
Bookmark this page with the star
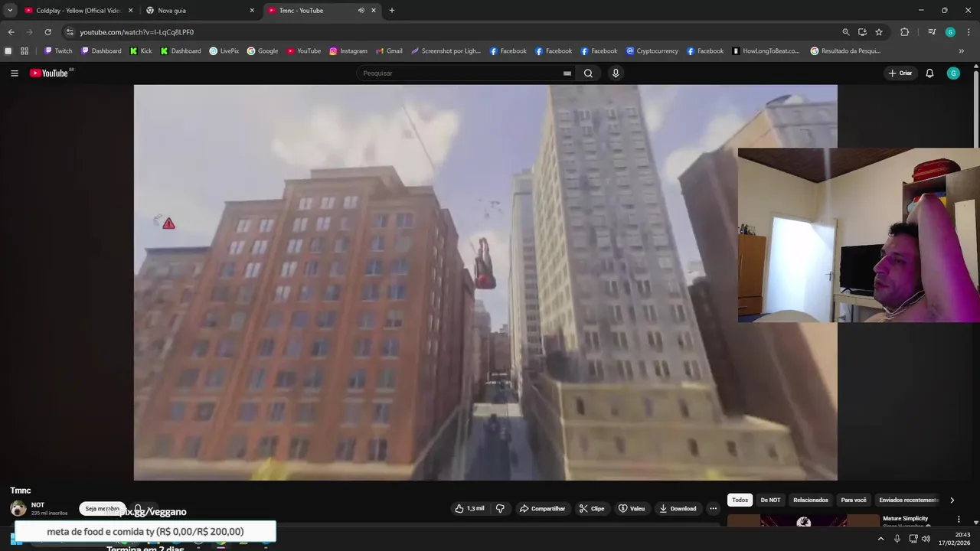click(879, 32)
